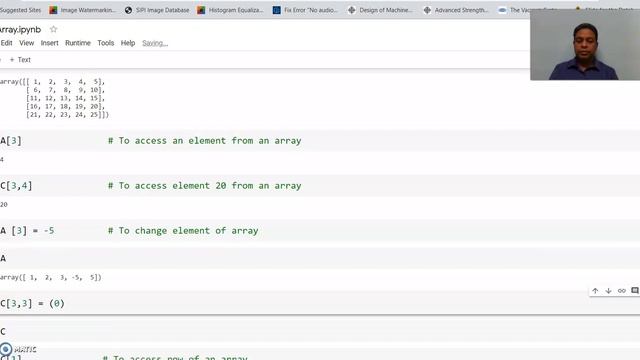Open the Runtime menu
Viewport: 640px width, 360px height.
pos(78,43)
